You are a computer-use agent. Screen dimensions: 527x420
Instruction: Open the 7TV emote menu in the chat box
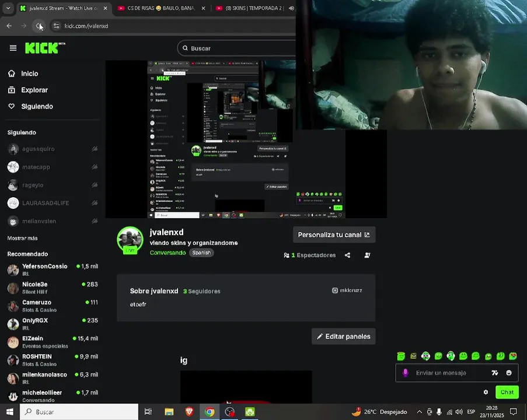pos(495,373)
